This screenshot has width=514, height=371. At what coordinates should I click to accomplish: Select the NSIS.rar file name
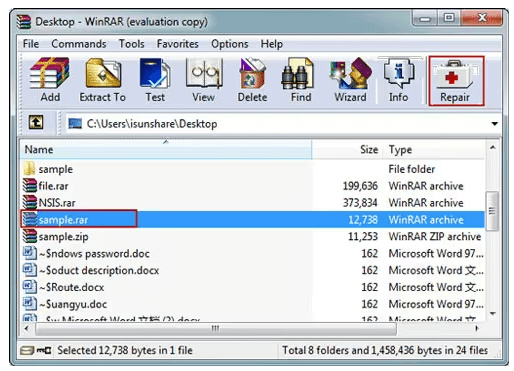[57, 203]
